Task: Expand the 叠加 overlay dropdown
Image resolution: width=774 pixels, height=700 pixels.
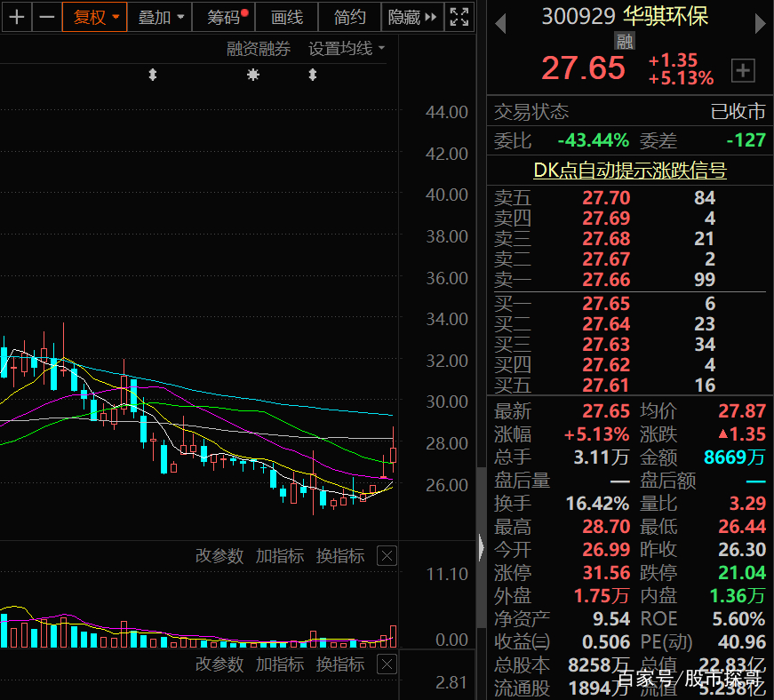Action: click(x=158, y=17)
